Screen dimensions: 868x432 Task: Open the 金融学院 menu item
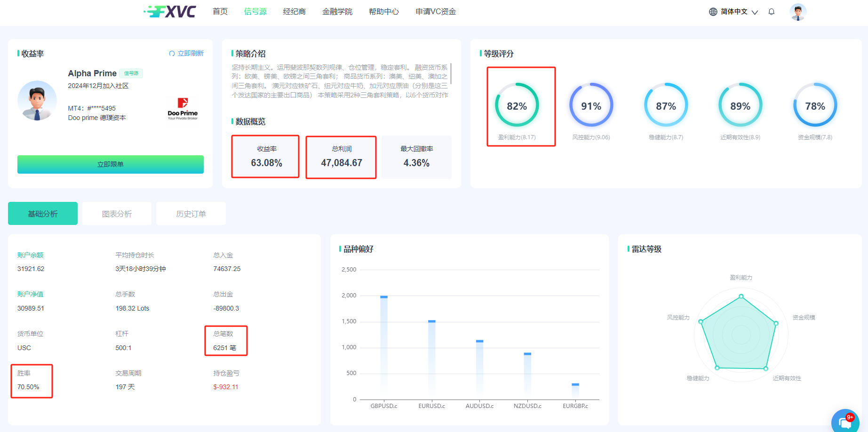tap(337, 12)
